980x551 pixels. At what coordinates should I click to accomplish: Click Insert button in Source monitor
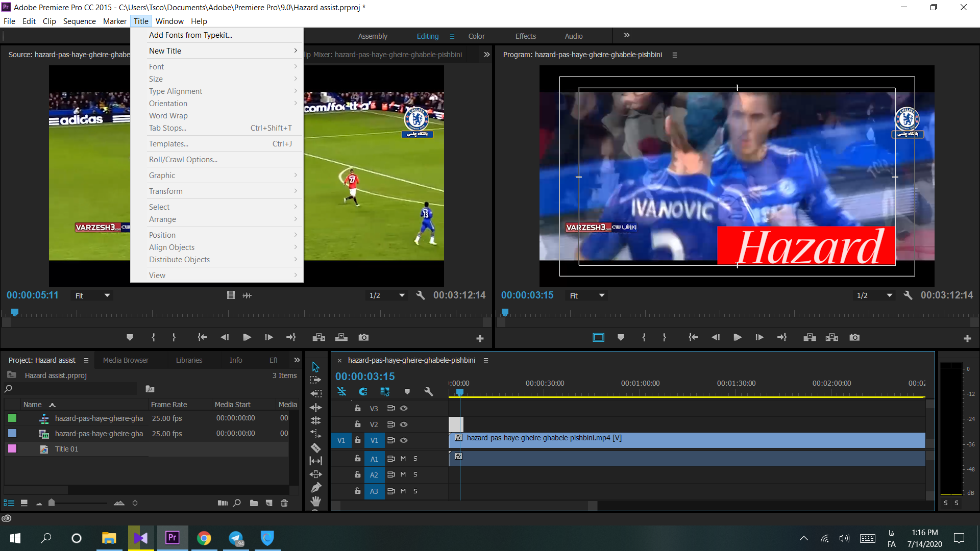point(319,337)
